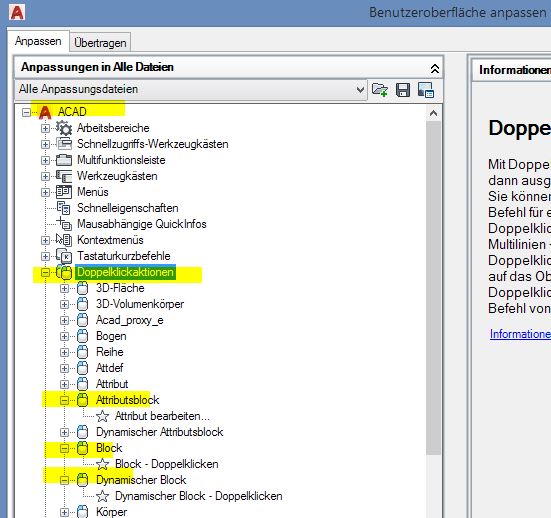
Task: Switch to the Anpassen tab
Action: 38,41
